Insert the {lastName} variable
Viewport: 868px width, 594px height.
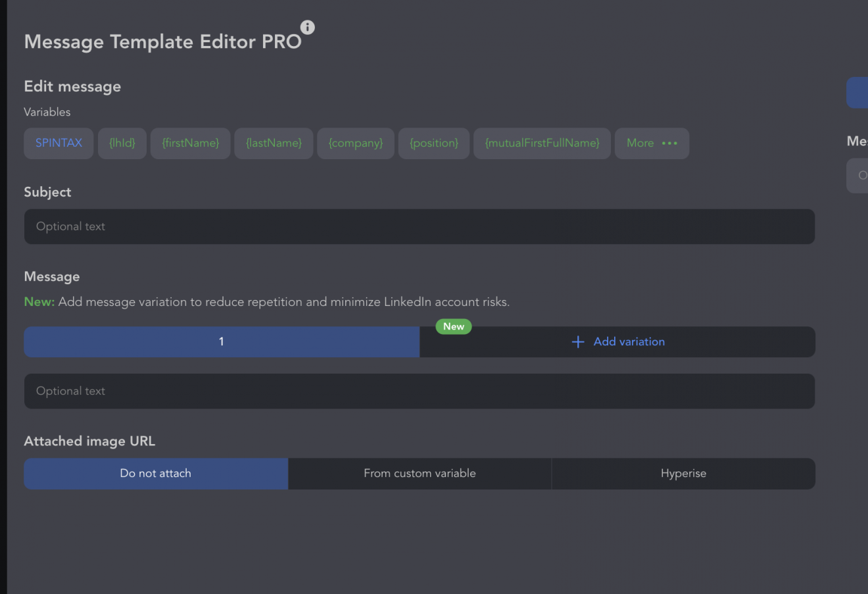click(x=274, y=143)
